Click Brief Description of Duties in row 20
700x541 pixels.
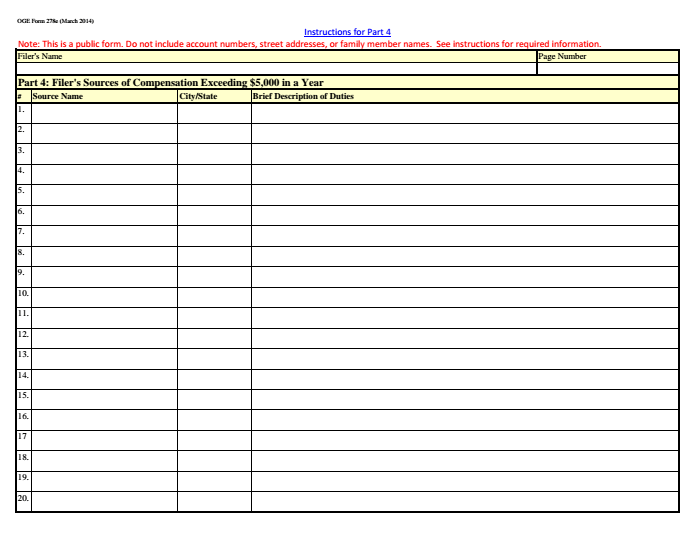464,501
